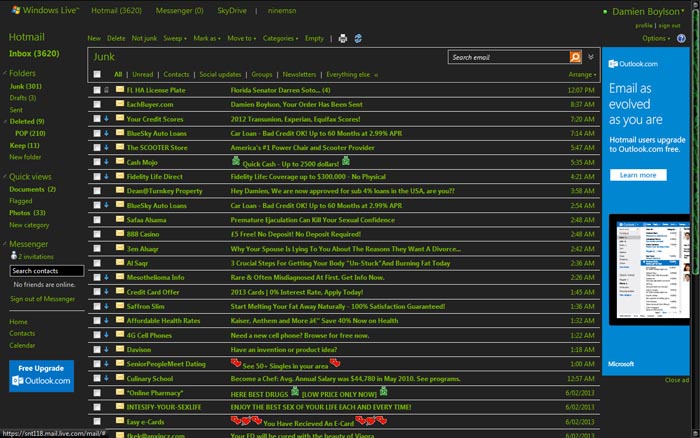Click the green online status dot near Damien Boylson
This screenshot has height=438, width=700.
click(x=605, y=12)
